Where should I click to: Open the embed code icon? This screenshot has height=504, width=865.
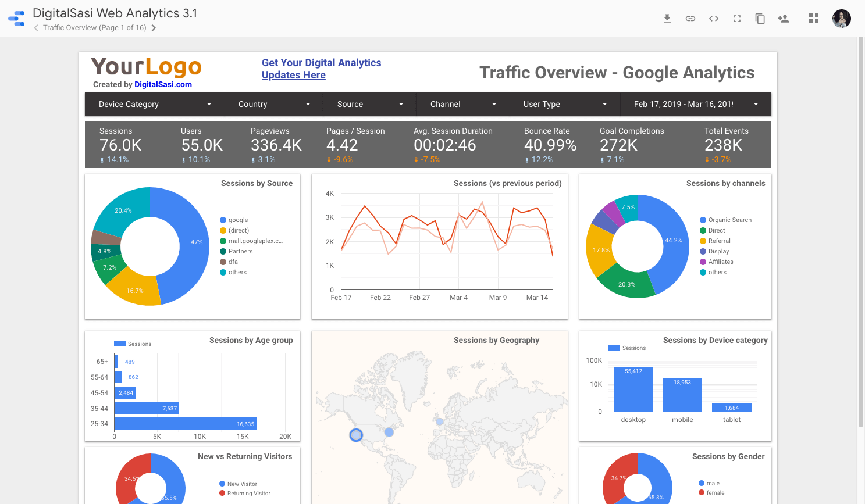tap(714, 19)
